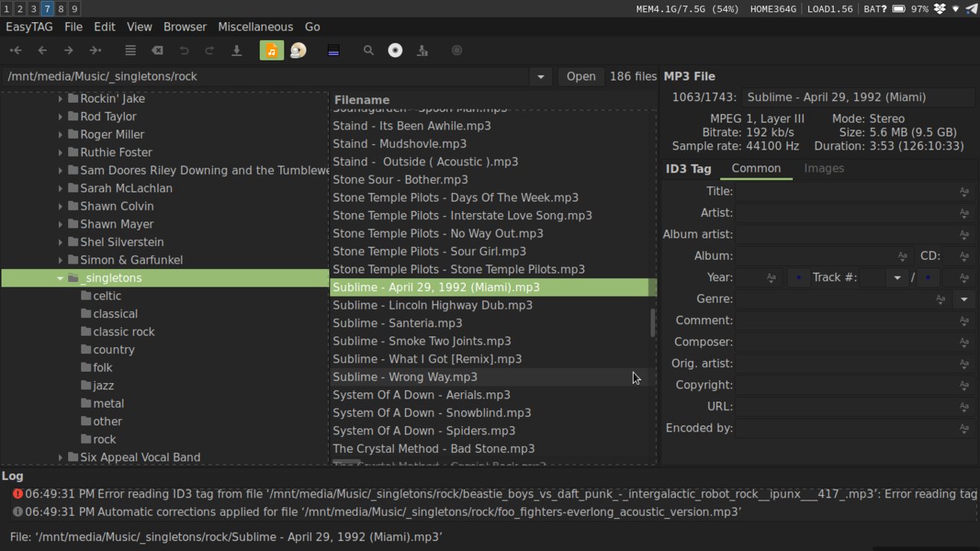The width and height of the screenshot is (980, 551).
Task: Apply Title to selected files icon
Action: (964, 192)
